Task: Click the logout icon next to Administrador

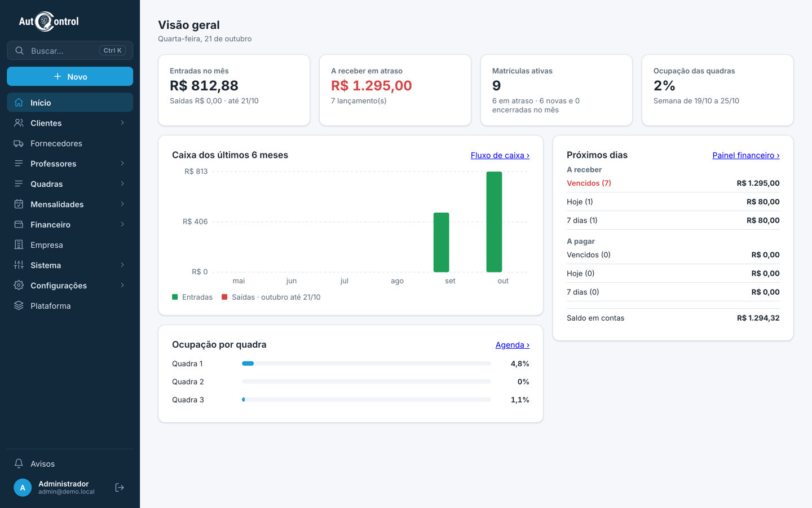Action: pos(120,488)
